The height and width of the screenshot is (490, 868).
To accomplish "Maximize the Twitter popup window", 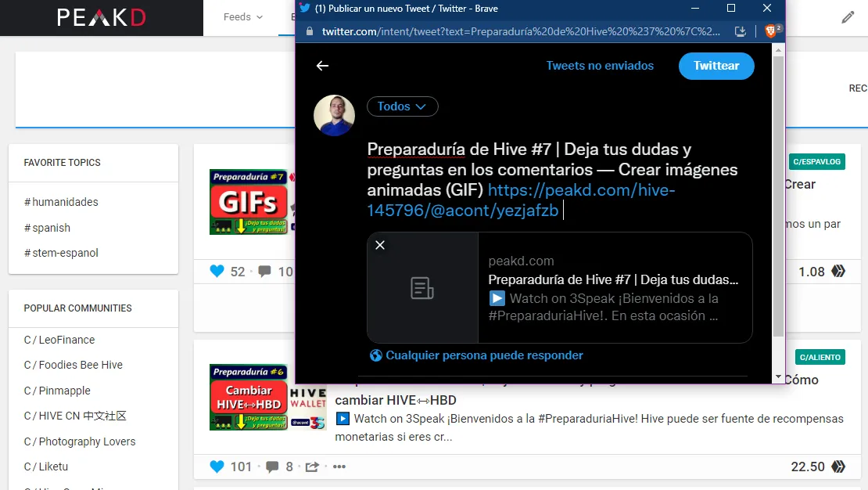I will (x=730, y=8).
